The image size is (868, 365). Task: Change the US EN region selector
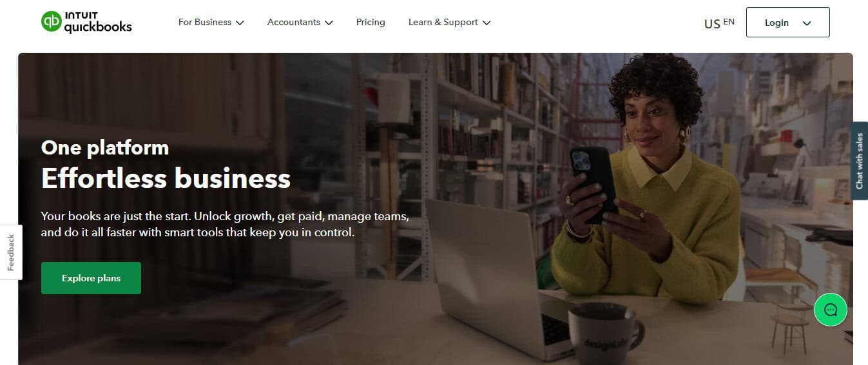[719, 23]
